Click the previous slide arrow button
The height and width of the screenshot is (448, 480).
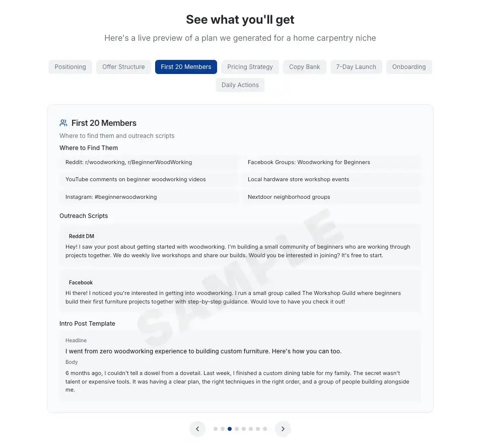pos(197,429)
